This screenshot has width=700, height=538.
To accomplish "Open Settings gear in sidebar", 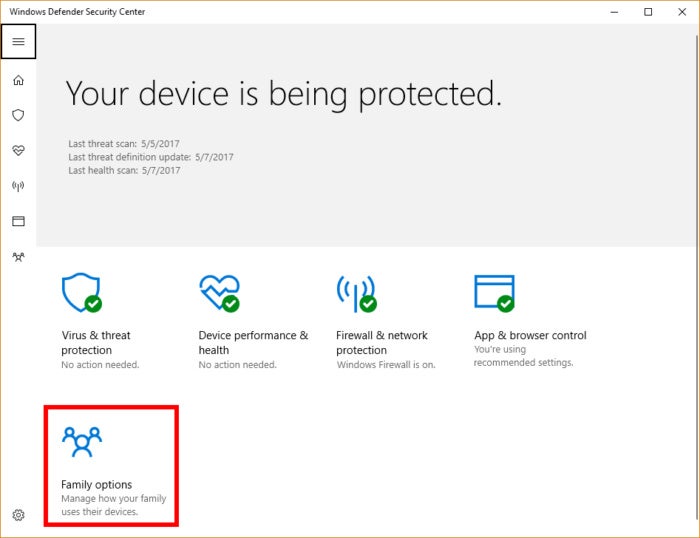I will point(18,515).
